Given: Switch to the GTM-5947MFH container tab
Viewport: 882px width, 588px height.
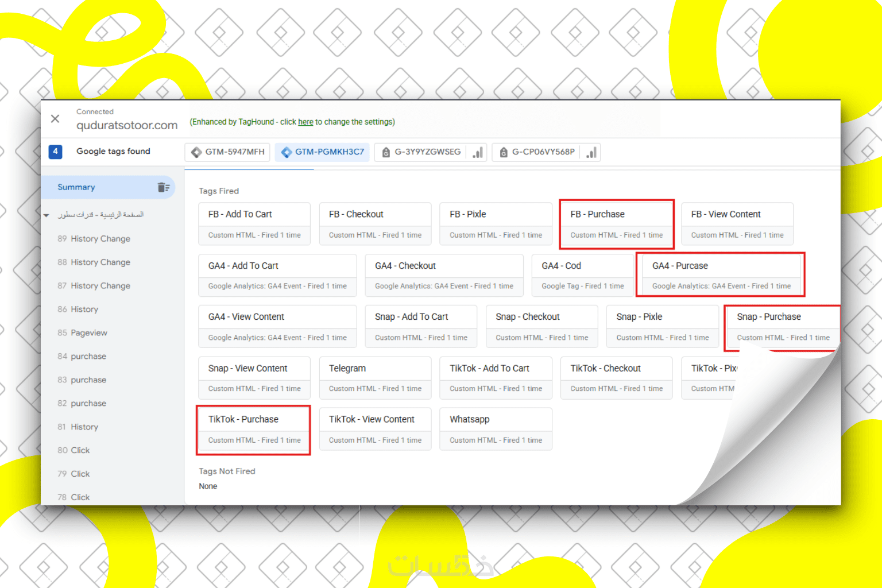Looking at the screenshot, I should point(227,152).
